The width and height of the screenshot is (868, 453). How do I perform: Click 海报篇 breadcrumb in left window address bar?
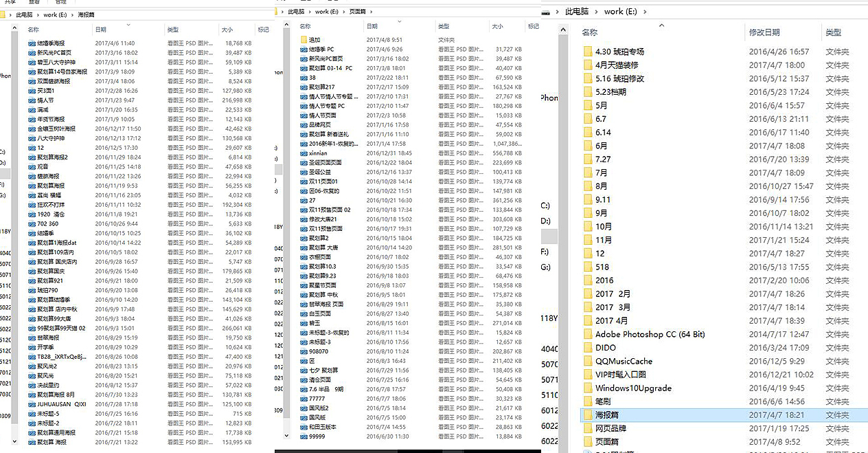point(87,14)
